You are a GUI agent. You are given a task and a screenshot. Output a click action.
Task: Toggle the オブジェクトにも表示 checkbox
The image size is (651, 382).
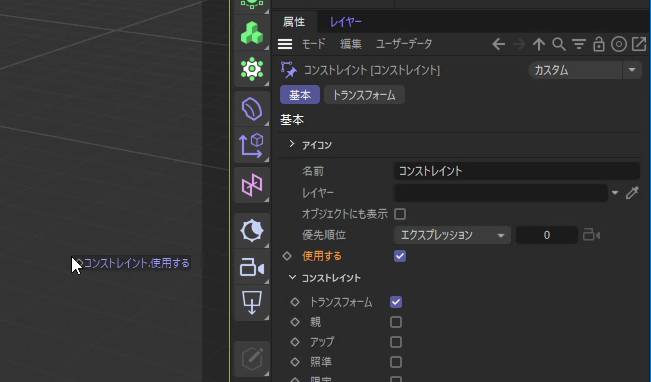[x=400, y=214]
